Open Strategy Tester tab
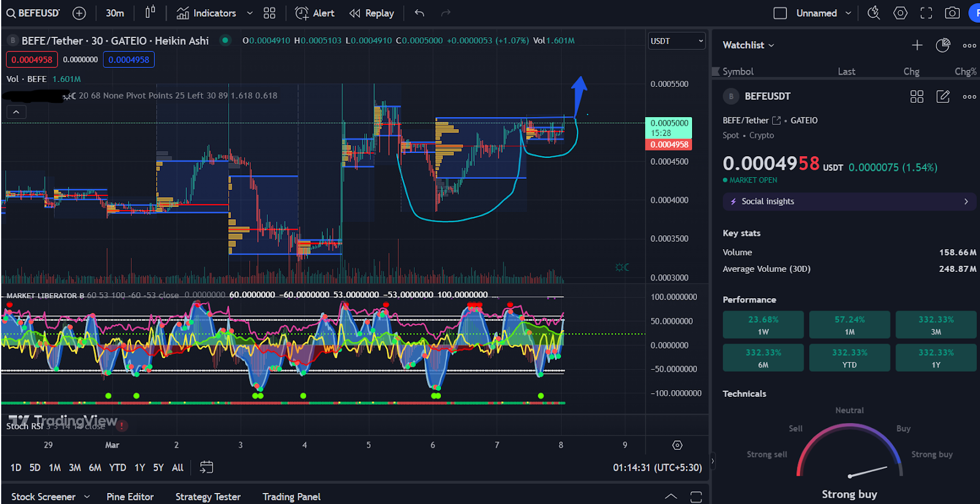Screen dimensions: 980x504 click(x=208, y=497)
